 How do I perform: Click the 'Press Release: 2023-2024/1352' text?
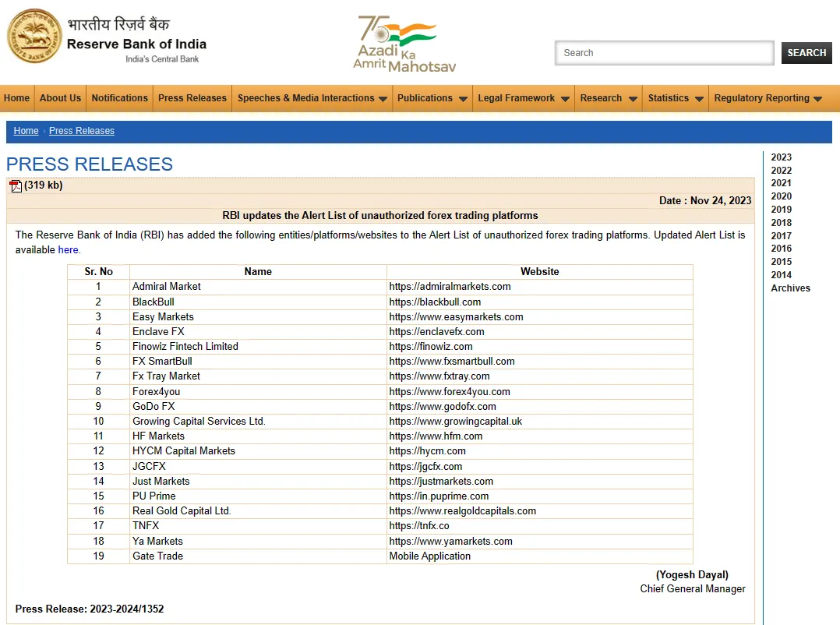[90, 609]
